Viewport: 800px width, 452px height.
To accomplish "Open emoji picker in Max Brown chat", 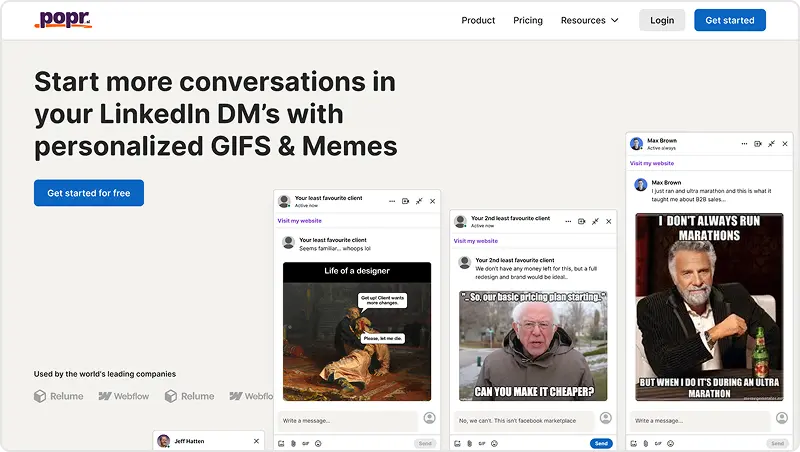I will (670, 443).
